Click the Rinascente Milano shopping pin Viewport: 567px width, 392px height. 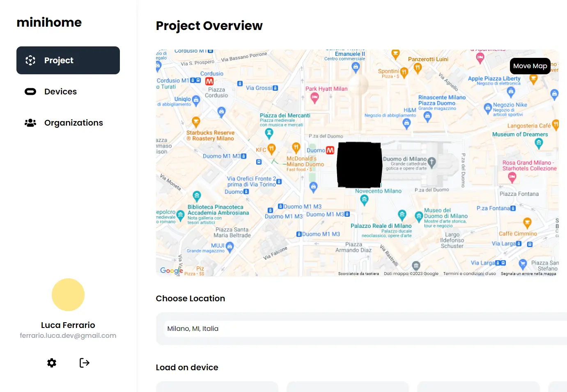[427, 117]
